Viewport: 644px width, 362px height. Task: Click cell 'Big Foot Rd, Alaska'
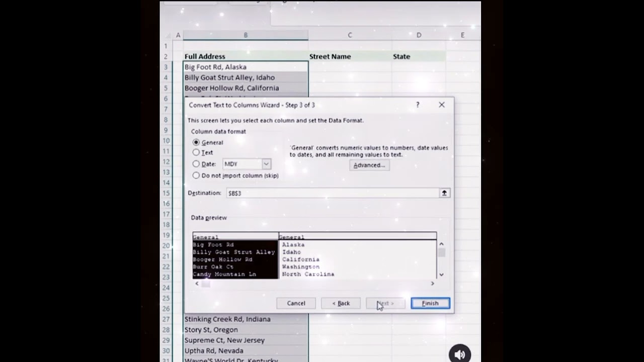point(246,67)
